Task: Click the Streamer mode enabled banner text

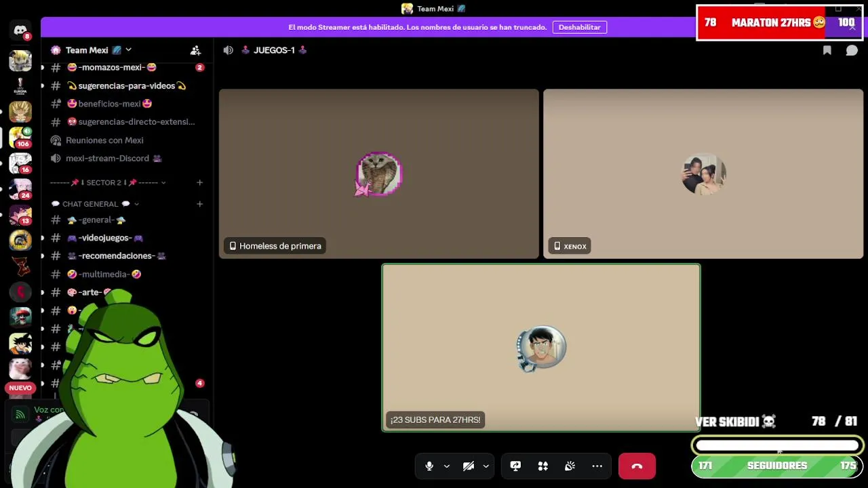Action: coord(418,27)
